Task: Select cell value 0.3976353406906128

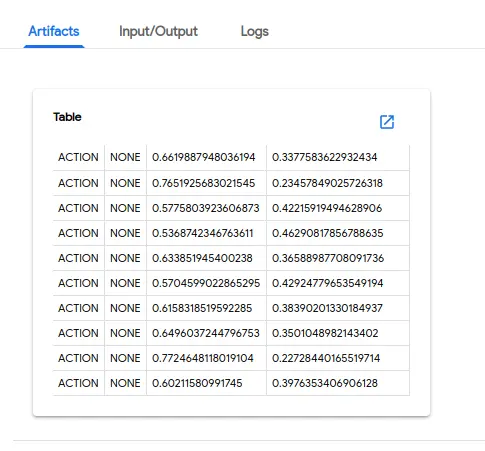Action: coord(325,383)
